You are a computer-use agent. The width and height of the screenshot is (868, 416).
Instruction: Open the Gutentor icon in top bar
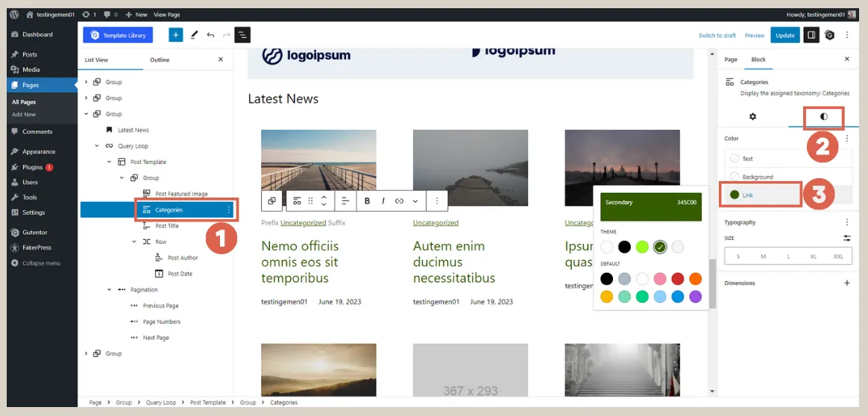tap(829, 35)
